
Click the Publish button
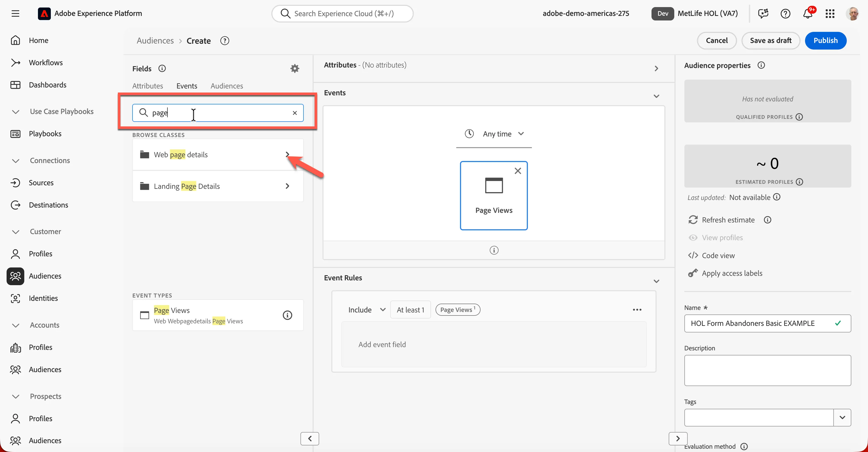(x=826, y=40)
